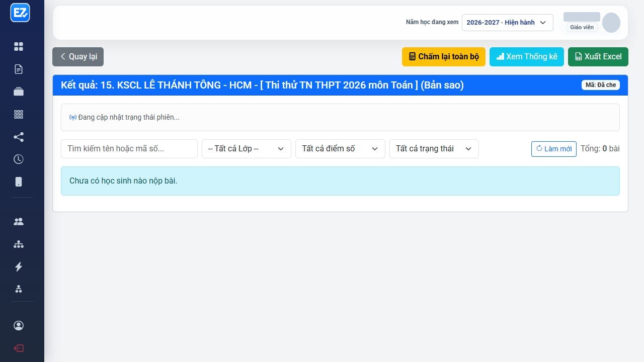Screen dimensions: 644x362
Task: Click the profile avatar circle
Action: coord(611,23)
